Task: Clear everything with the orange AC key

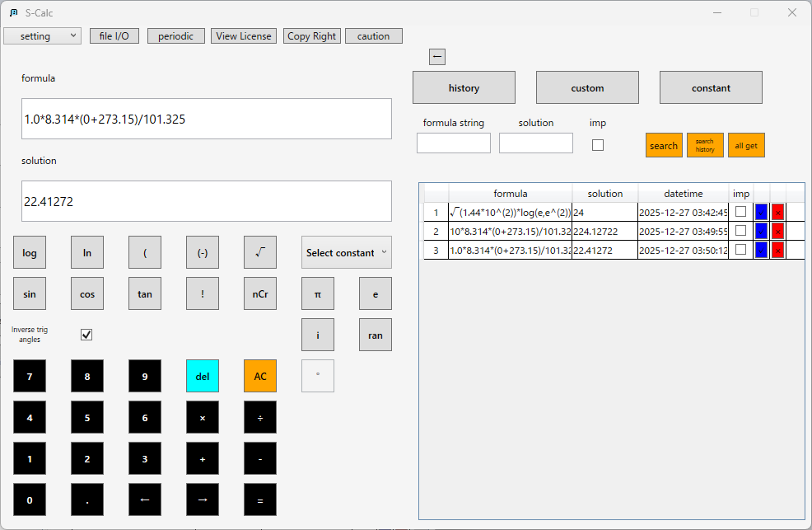Action: [260, 376]
